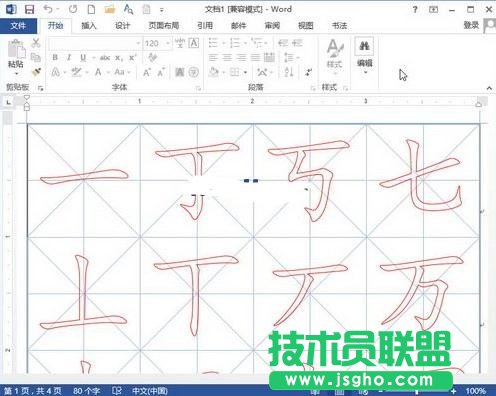Toggle Italic formatting
496x396 pixels.
[x=69, y=58]
